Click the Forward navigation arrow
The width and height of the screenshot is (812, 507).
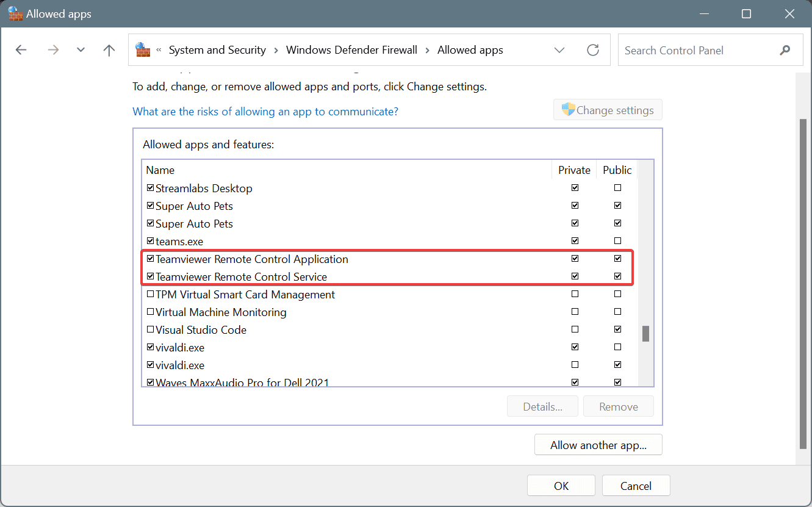pyautogui.click(x=53, y=50)
